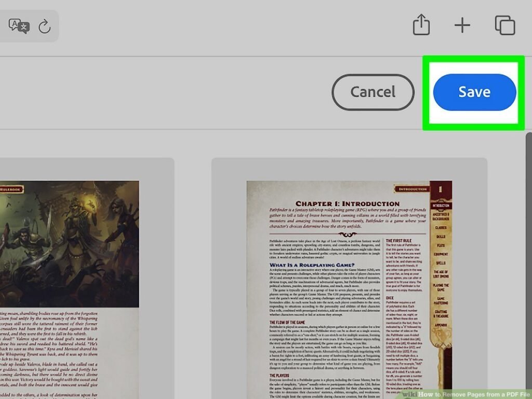Reload the current page
Viewport: 532px width, 399px height.
click(46, 25)
